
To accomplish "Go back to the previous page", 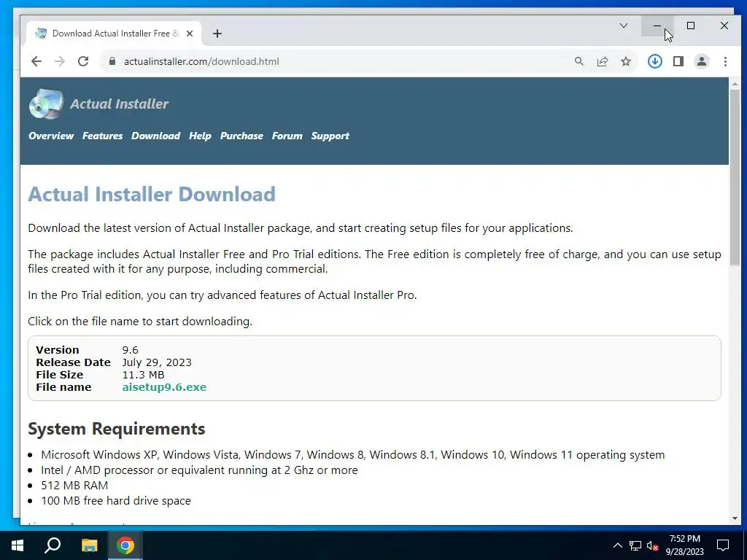I will point(36,61).
